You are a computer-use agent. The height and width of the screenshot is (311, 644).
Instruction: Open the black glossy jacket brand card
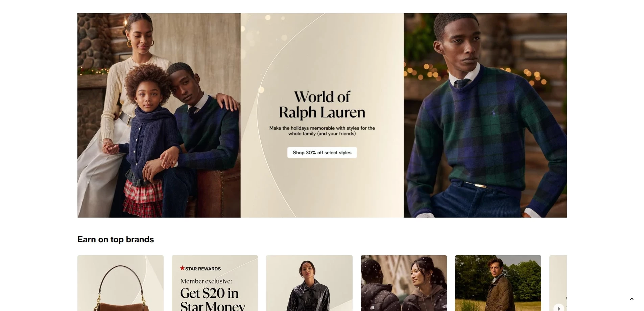[309, 283]
